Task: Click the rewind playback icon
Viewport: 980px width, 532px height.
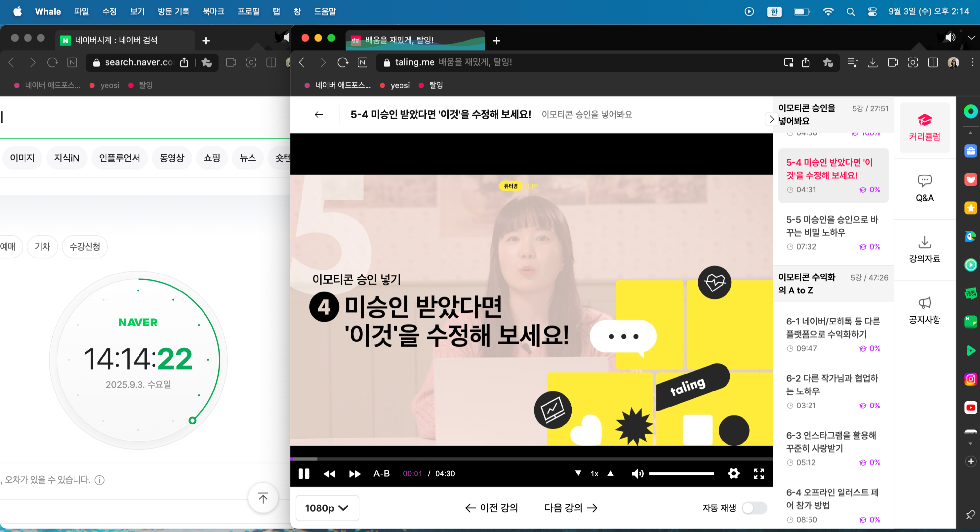Action: (329, 474)
